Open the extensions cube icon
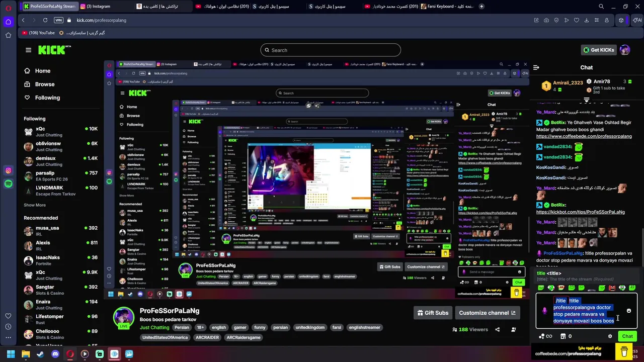 [x=621, y=20]
